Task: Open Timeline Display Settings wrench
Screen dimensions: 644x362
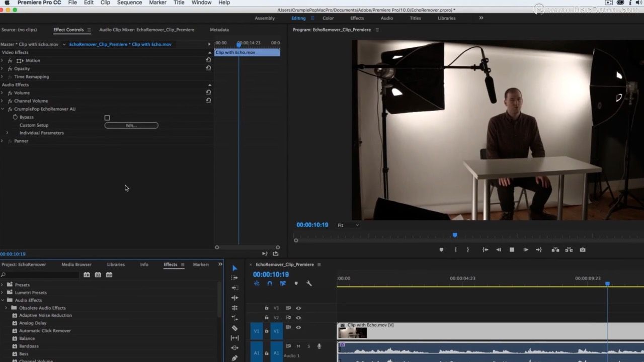Action: pyautogui.click(x=309, y=284)
